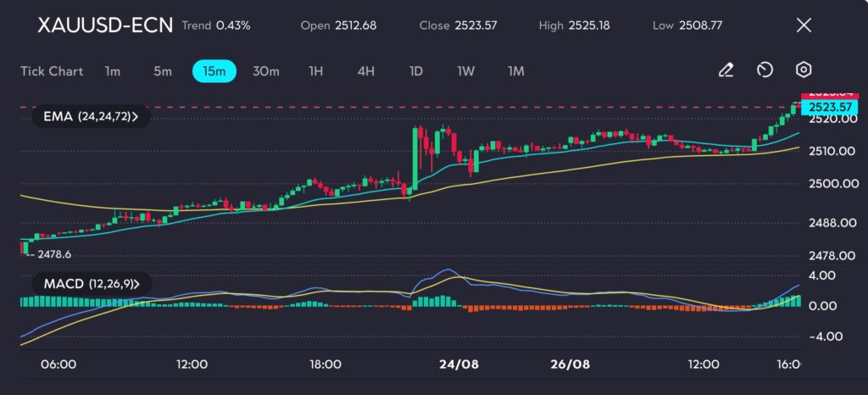Viewport: 868px width, 395px height.
Task: Switch to the 30m timeframe
Action: (265, 71)
